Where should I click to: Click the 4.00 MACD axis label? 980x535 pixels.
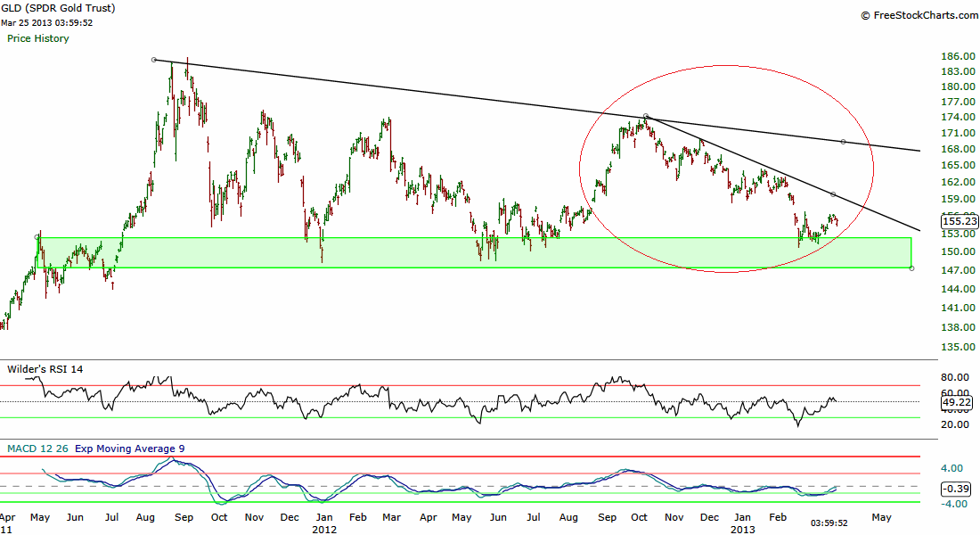(x=951, y=468)
